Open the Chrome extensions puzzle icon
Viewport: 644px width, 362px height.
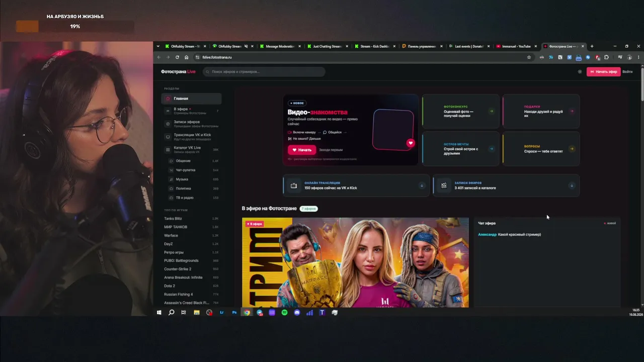tap(606, 57)
